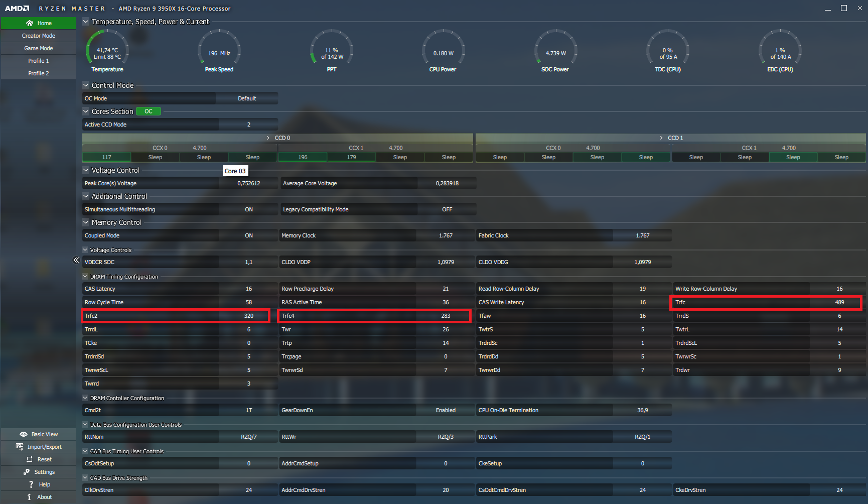Collapse the DRAM Timing Configuration subsection
868x504 pixels.
[x=85, y=277]
